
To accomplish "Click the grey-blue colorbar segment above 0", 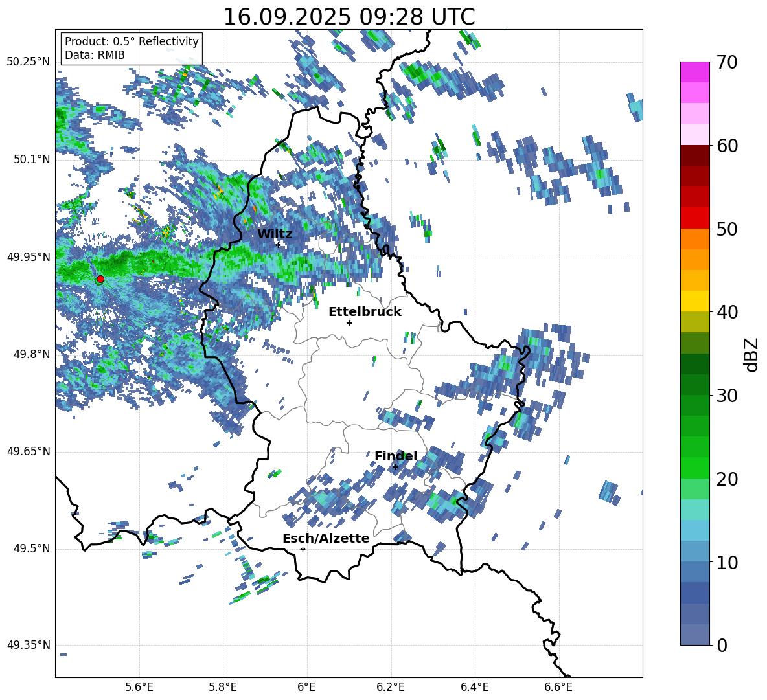I will 694,635.
